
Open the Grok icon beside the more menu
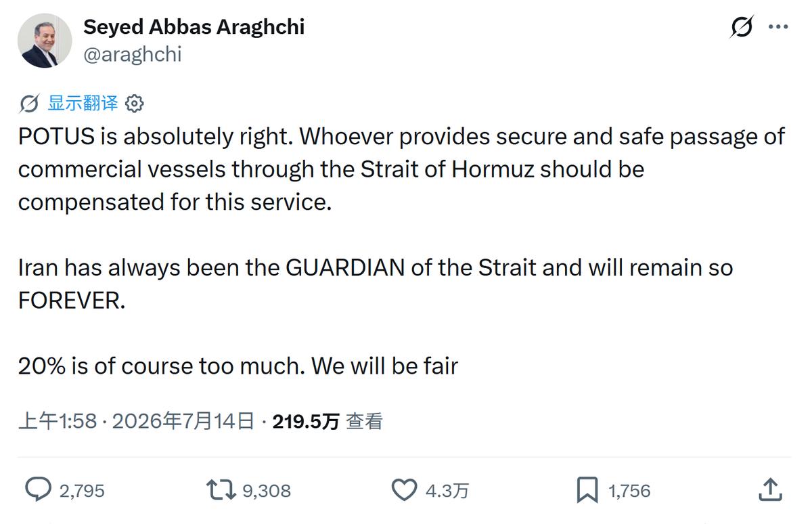coord(742,27)
